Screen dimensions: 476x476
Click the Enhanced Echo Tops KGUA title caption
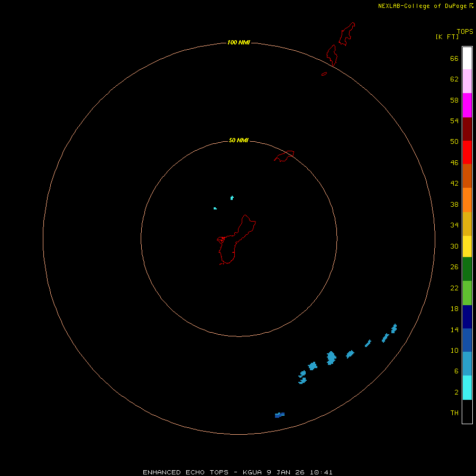pyautogui.click(x=237, y=472)
